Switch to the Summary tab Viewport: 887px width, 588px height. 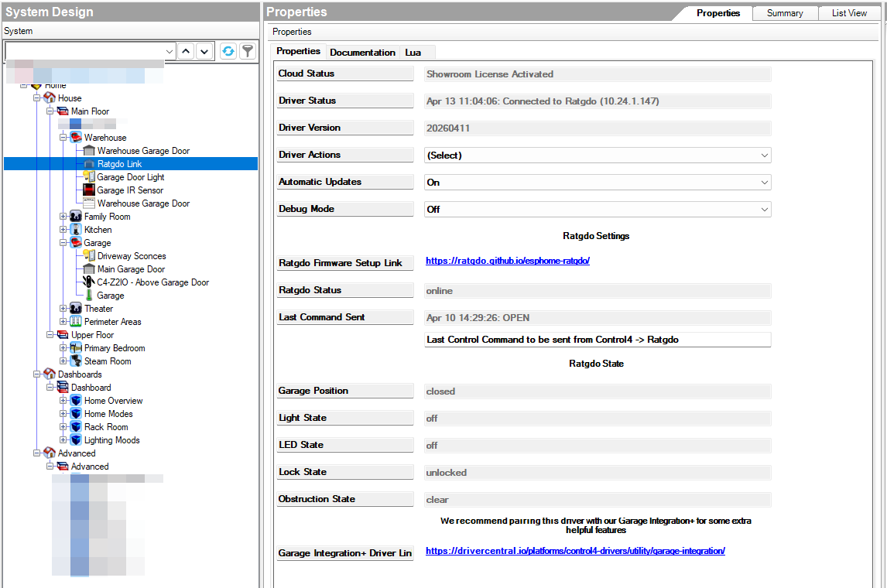point(785,13)
